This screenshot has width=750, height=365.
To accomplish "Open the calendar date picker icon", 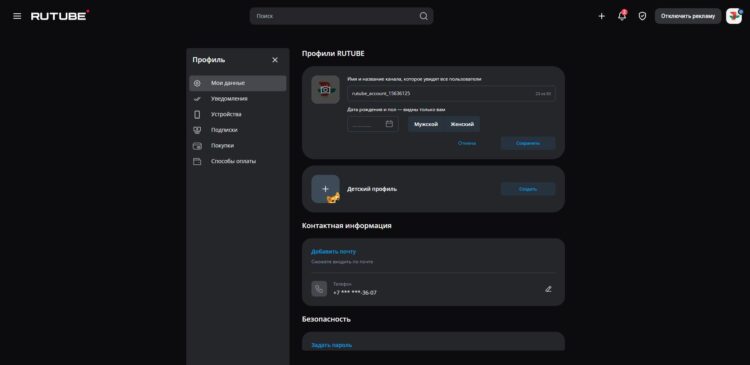I will point(389,124).
